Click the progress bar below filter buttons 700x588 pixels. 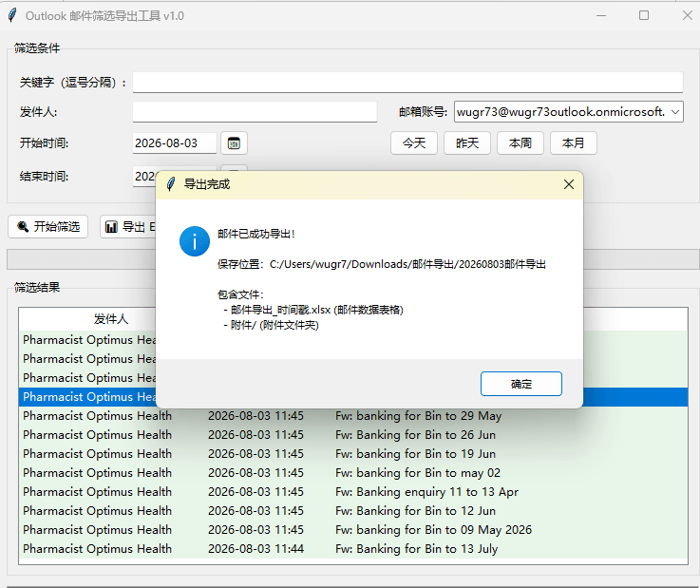coord(81,259)
